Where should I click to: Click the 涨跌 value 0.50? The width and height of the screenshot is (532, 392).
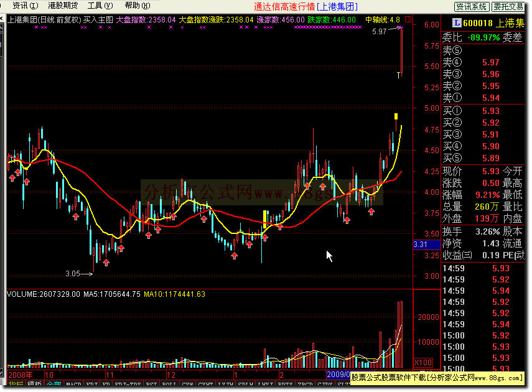tap(490, 184)
